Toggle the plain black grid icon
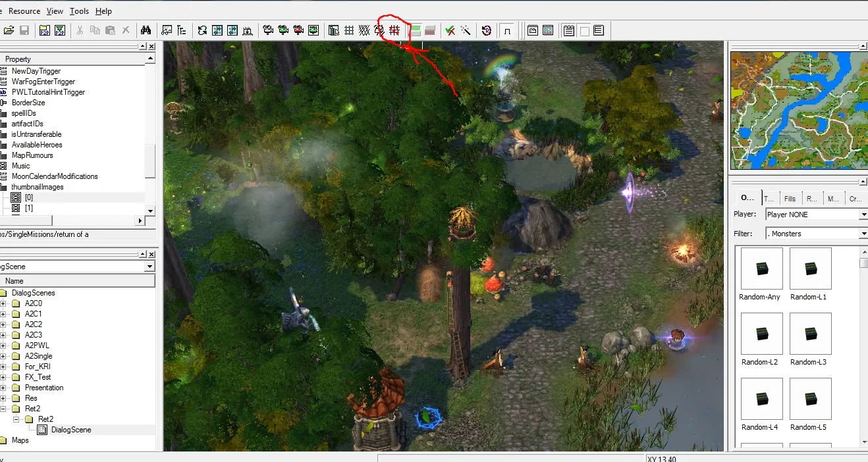This screenshot has width=868, height=462. click(x=349, y=30)
